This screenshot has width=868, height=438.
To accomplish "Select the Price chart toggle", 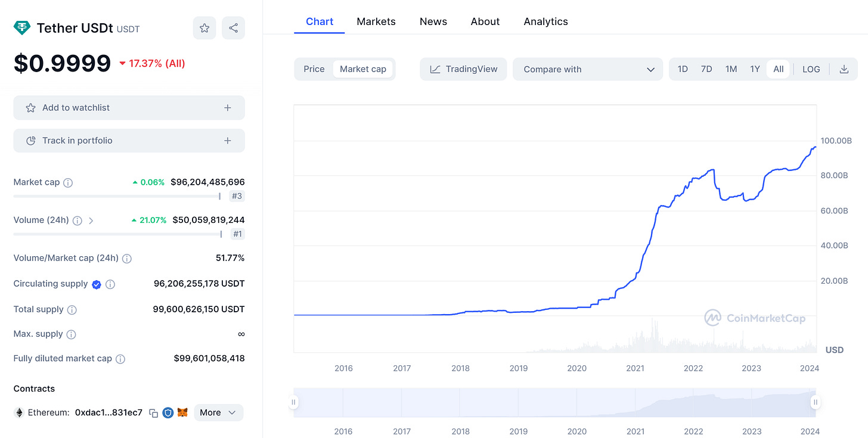I will 314,69.
